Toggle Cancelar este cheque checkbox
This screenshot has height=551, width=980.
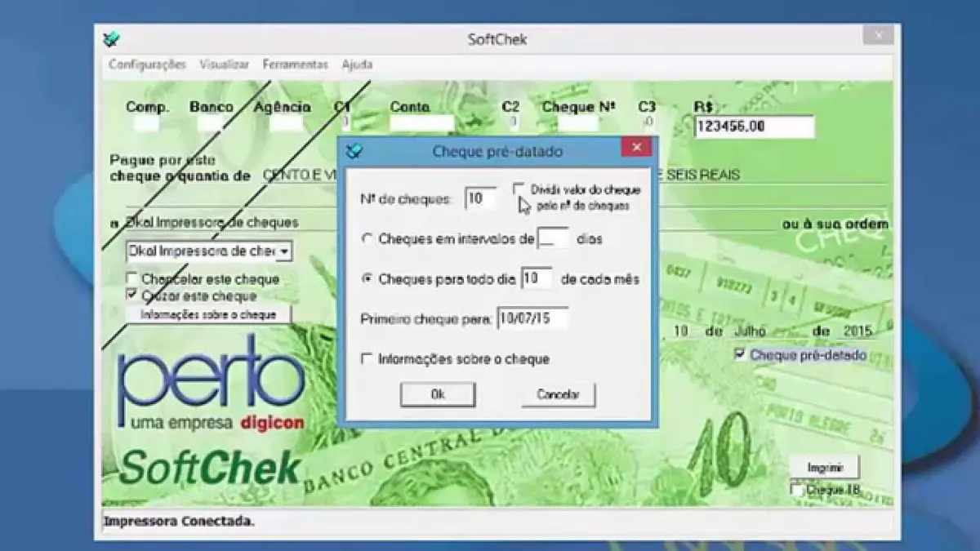pyautogui.click(x=131, y=278)
